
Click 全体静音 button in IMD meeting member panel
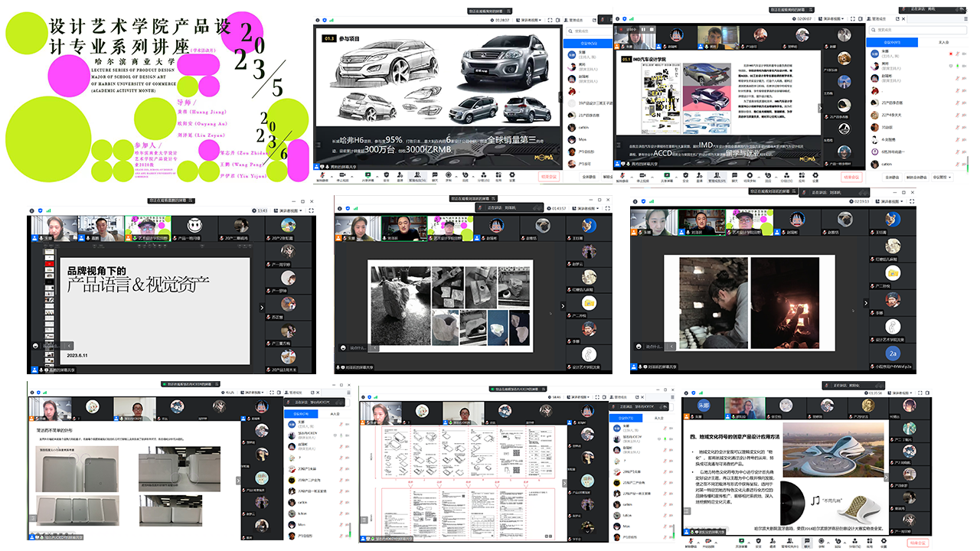click(x=891, y=177)
